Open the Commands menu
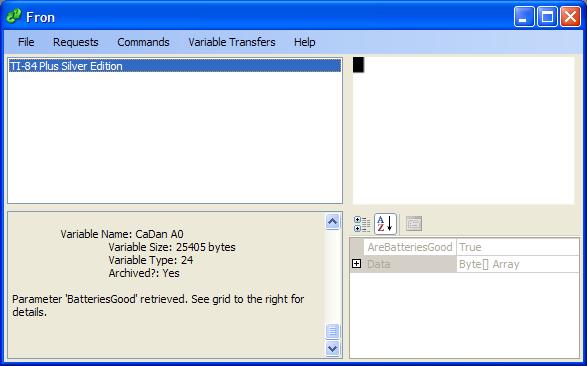Image resolution: width=587 pixels, height=366 pixels. (143, 42)
